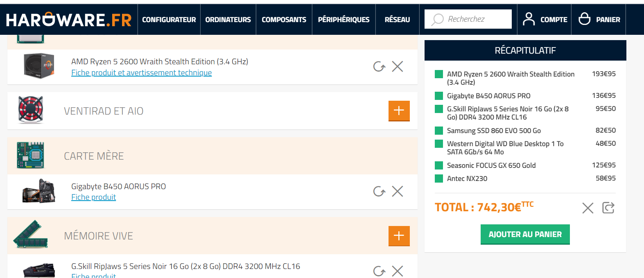Image resolution: width=644 pixels, height=278 pixels.
Task: Replace the Gigabyte B450 AORUS PRO motherboard
Action: pos(379,191)
